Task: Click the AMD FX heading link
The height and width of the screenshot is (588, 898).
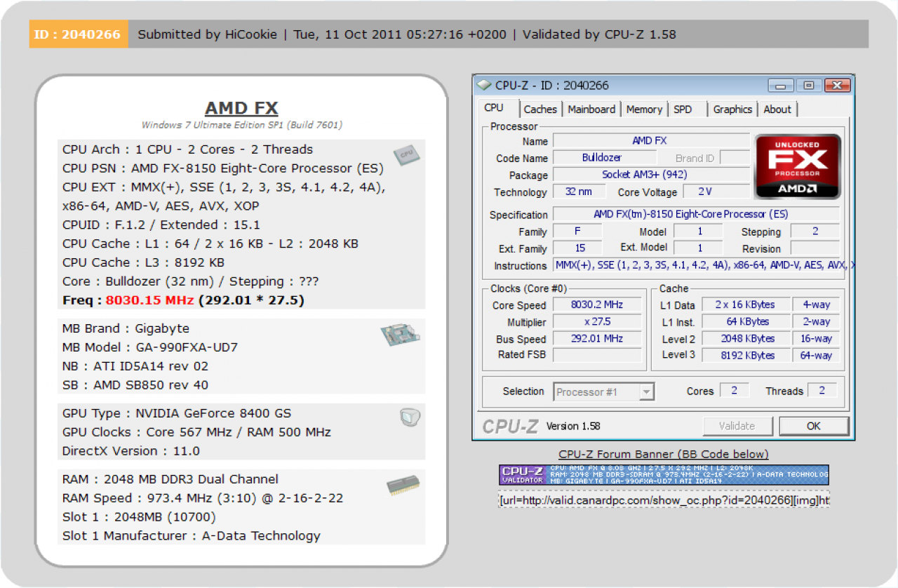Action: pyautogui.click(x=241, y=109)
